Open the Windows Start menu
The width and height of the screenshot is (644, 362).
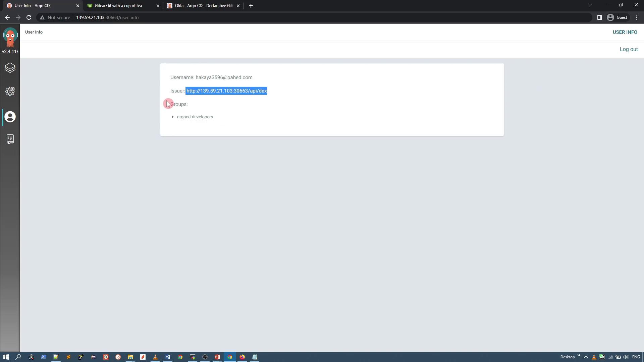tap(6, 357)
